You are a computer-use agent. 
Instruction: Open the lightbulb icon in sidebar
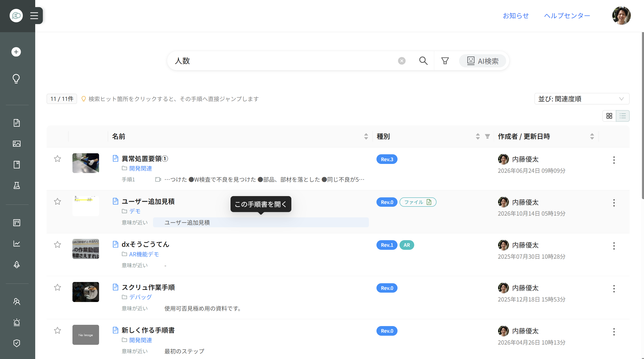pos(16,79)
